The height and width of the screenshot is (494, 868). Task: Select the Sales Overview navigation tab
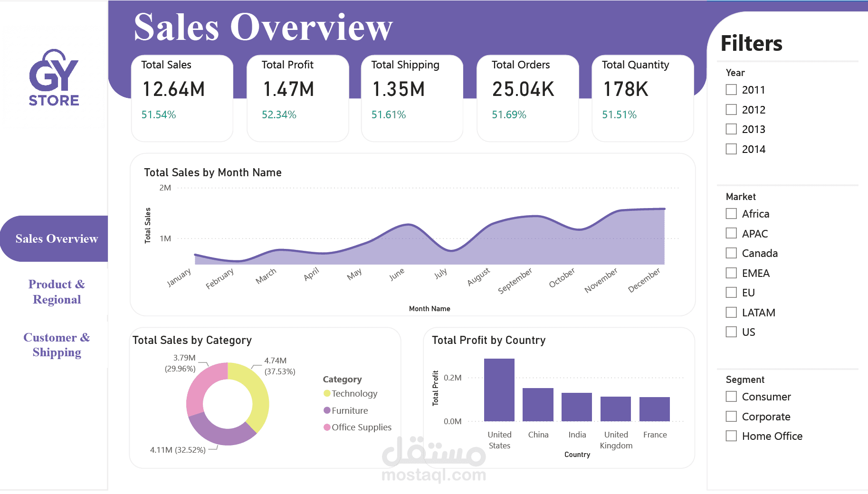pyautogui.click(x=56, y=238)
